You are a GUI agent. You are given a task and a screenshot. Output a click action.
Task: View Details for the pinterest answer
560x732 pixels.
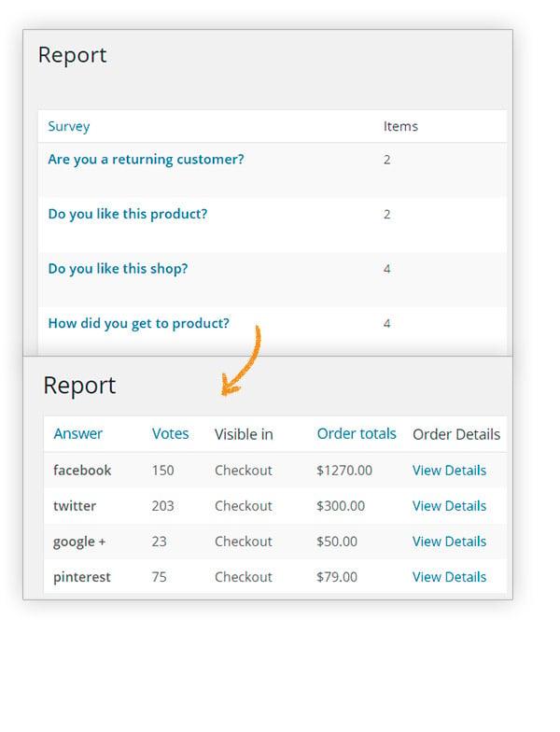point(449,577)
